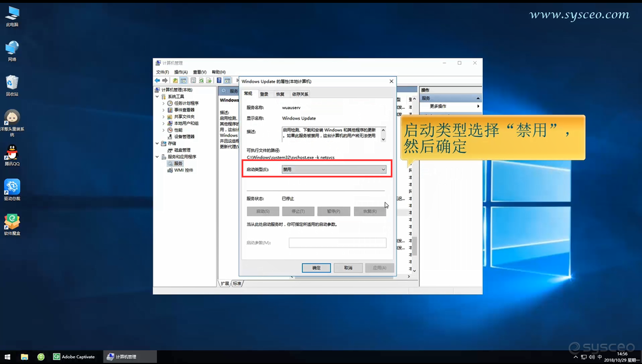Click the 中 input method indicator
Viewport: 642px width, 364px height.
click(600, 357)
